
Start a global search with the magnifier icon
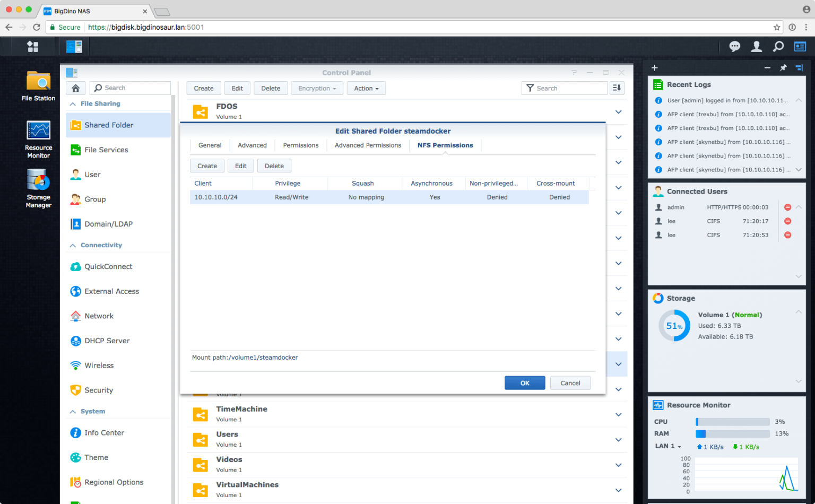(x=778, y=47)
